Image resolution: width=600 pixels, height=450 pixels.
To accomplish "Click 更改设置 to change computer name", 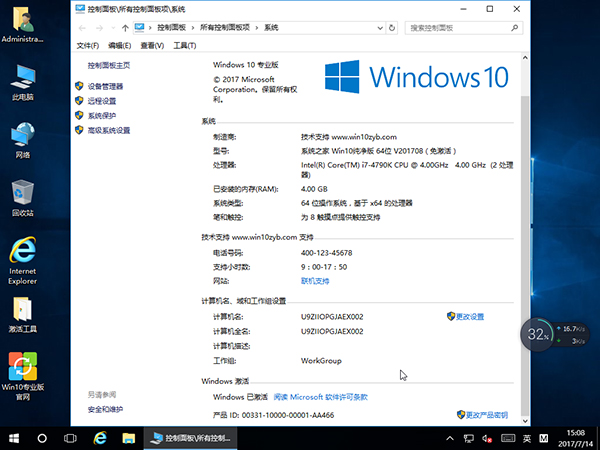I will tap(469, 316).
